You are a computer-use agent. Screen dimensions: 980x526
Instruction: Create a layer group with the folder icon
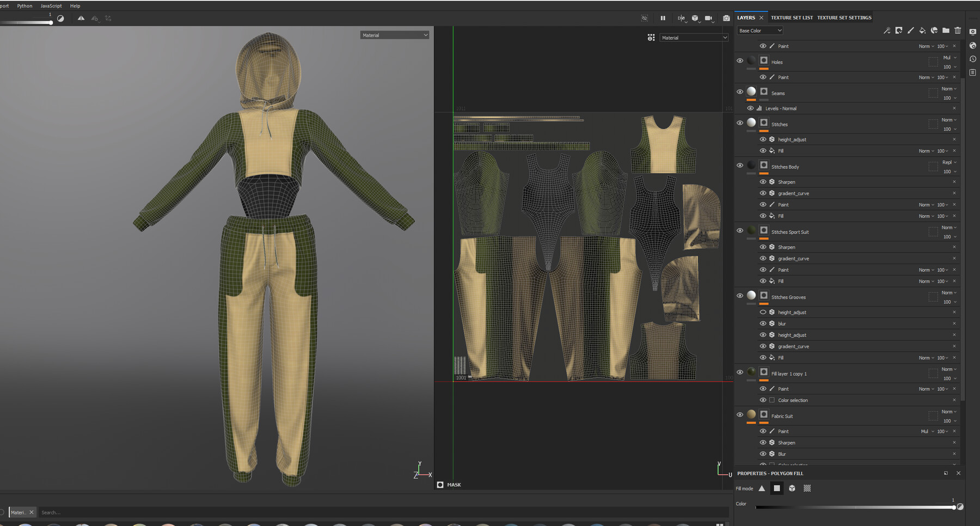(x=946, y=30)
